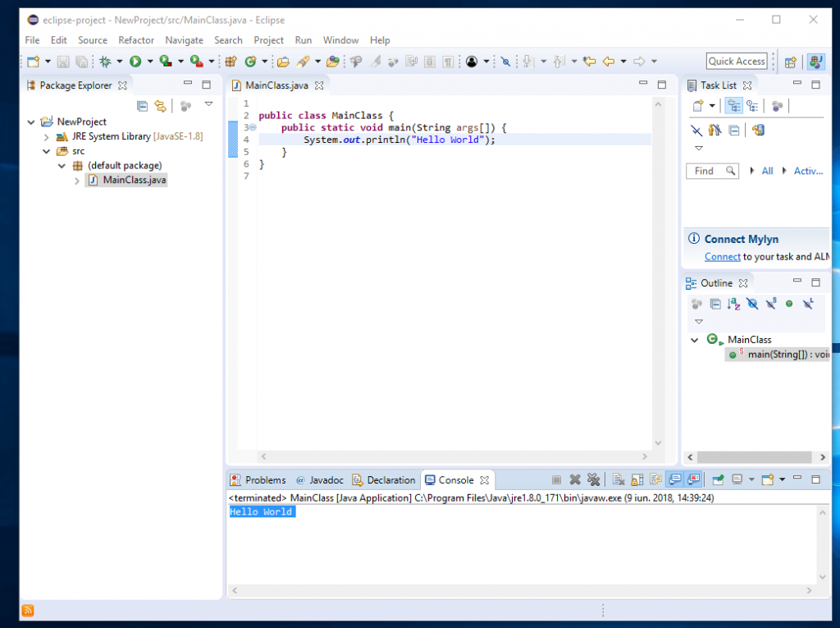The height and width of the screenshot is (628, 840).
Task: Toggle Link with Editor in Package Explorer
Action: point(161,106)
